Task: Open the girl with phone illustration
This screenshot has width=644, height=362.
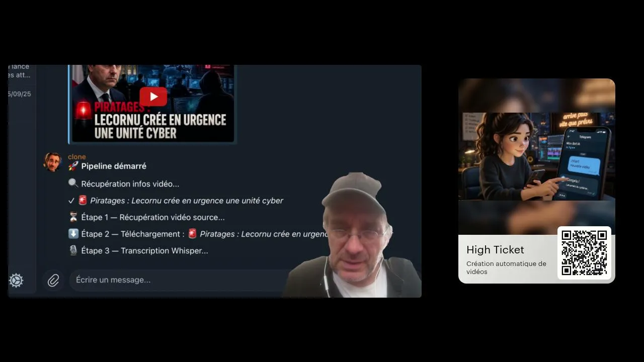Action: click(x=536, y=156)
